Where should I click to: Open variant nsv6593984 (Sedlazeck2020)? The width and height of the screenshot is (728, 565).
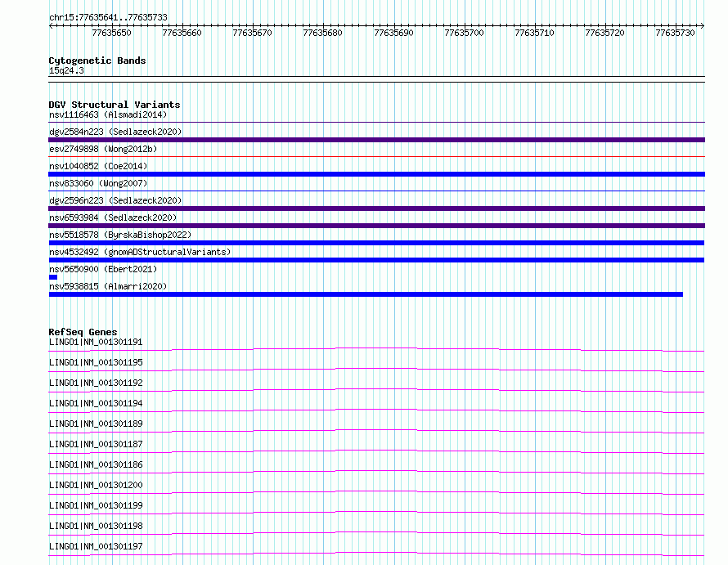tap(113, 217)
